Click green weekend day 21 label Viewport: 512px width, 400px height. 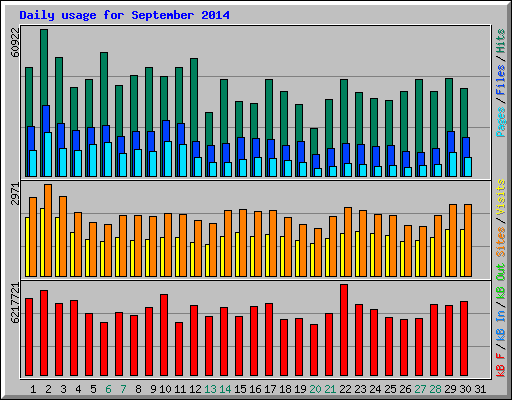click(x=330, y=389)
